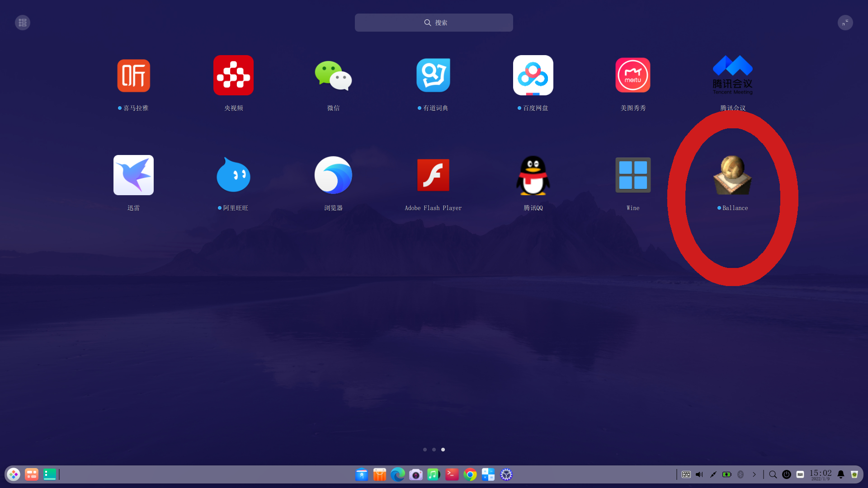
Task: Open the terminal in dock
Action: [x=452, y=474]
